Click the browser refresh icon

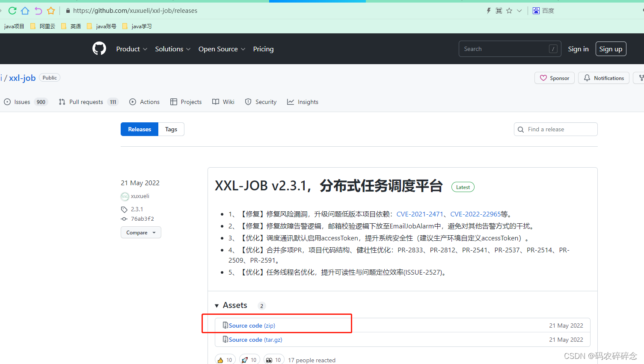tap(12, 11)
